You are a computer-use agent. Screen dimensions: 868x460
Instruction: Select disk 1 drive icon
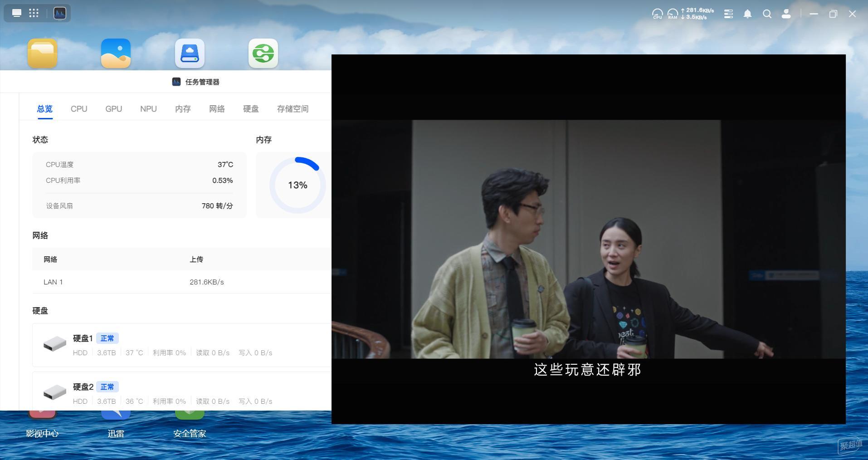click(55, 344)
